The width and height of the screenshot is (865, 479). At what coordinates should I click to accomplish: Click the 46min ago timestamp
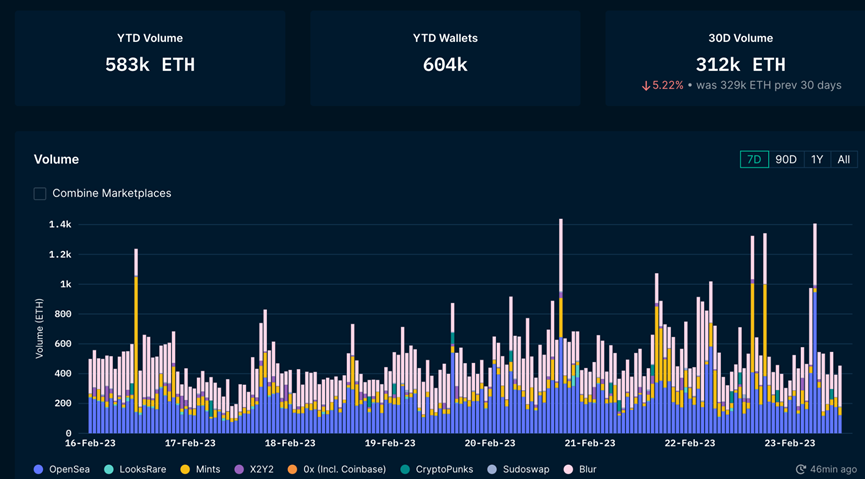pyautogui.click(x=834, y=470)
